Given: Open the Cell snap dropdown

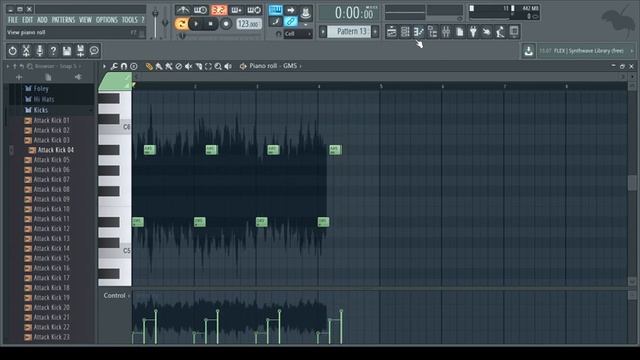Looking at the screenshot, I should pos(298,34).
